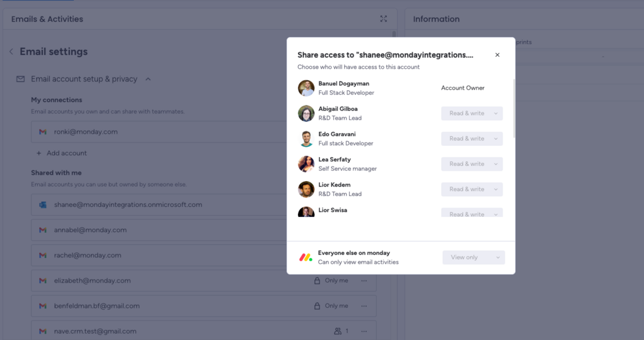644x340 pixels.
Task: Open Lior Swisa's Read & write permission dropdown
Action: 472,213
